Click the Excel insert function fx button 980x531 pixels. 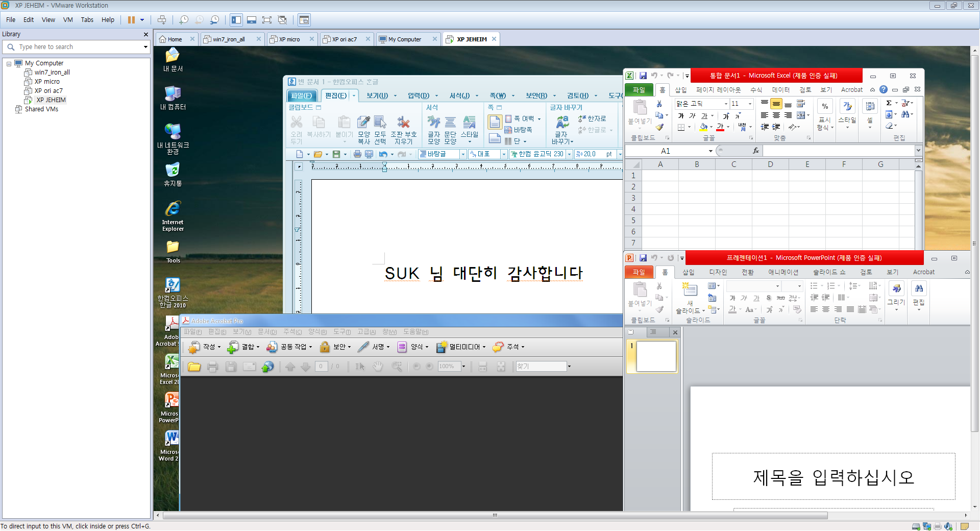(x=756, y=151)
